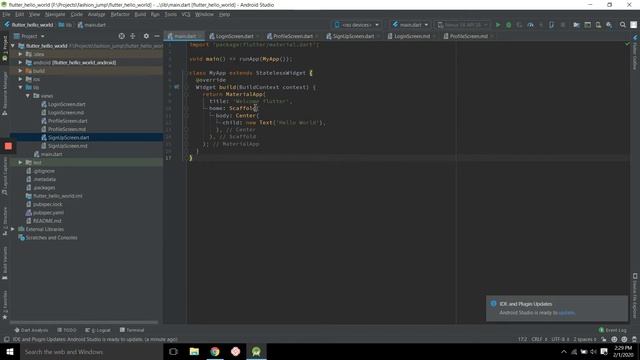Image resolution: width=640 pixels, height=360 pixels.
Task: Open File Explorer from taskbar
Action: (194, 351)
